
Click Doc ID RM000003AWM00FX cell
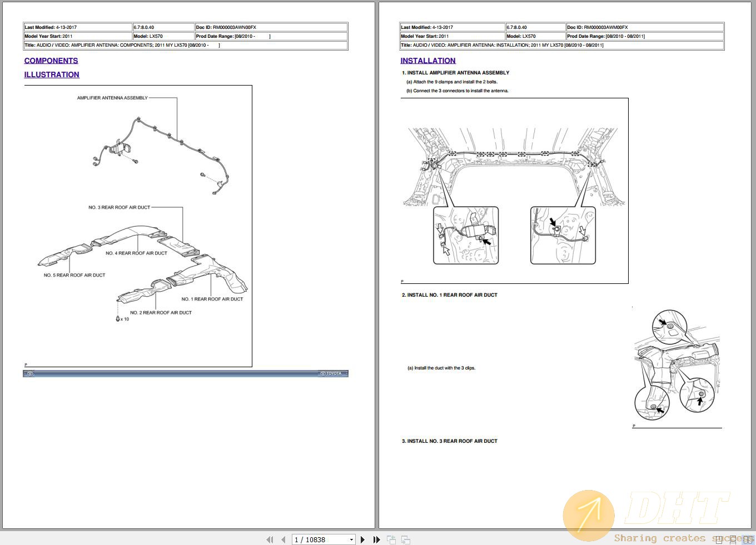coord(645,27)
